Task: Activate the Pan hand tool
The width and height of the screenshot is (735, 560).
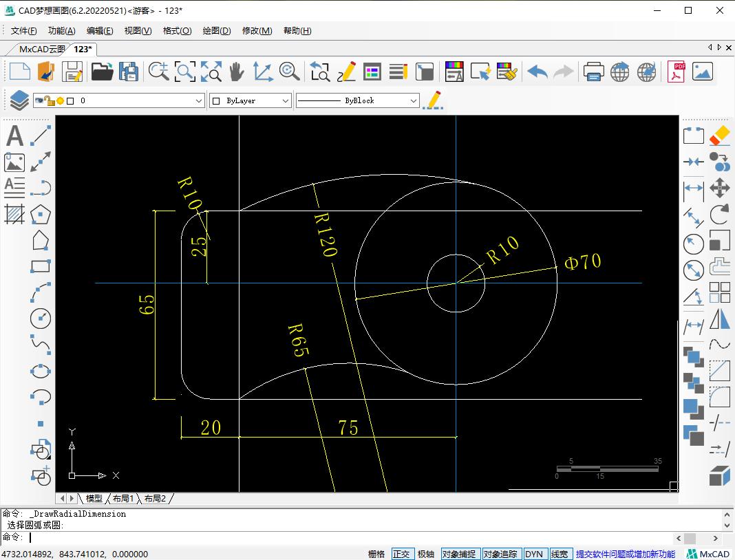Action: pos(237,72)
